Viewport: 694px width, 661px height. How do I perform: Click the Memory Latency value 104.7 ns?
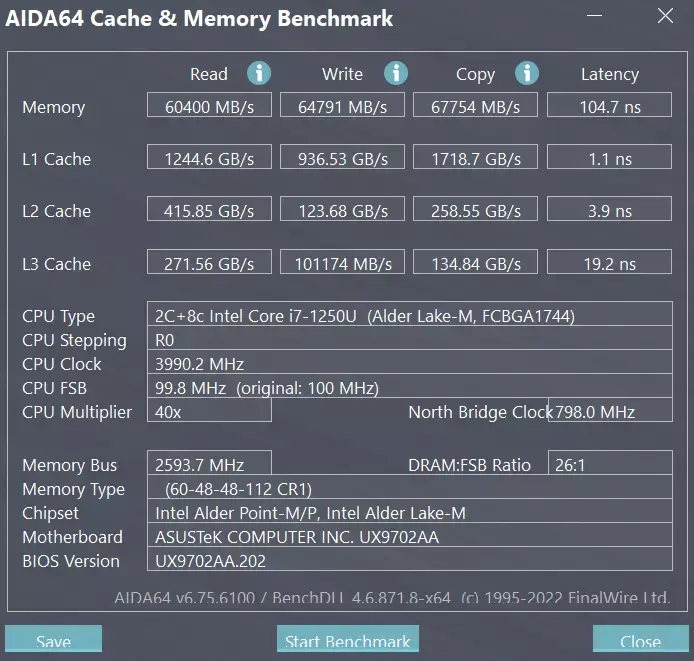609,106
